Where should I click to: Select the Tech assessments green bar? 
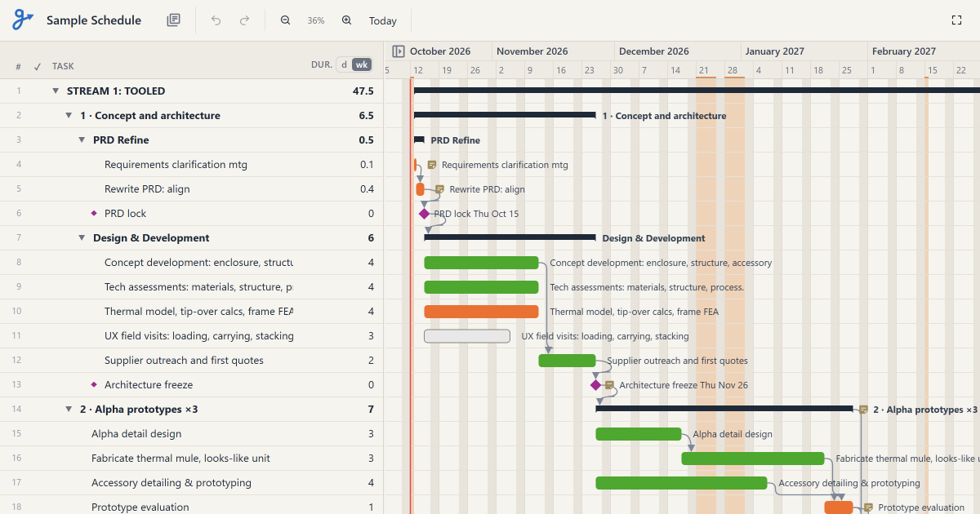point(481,287)
